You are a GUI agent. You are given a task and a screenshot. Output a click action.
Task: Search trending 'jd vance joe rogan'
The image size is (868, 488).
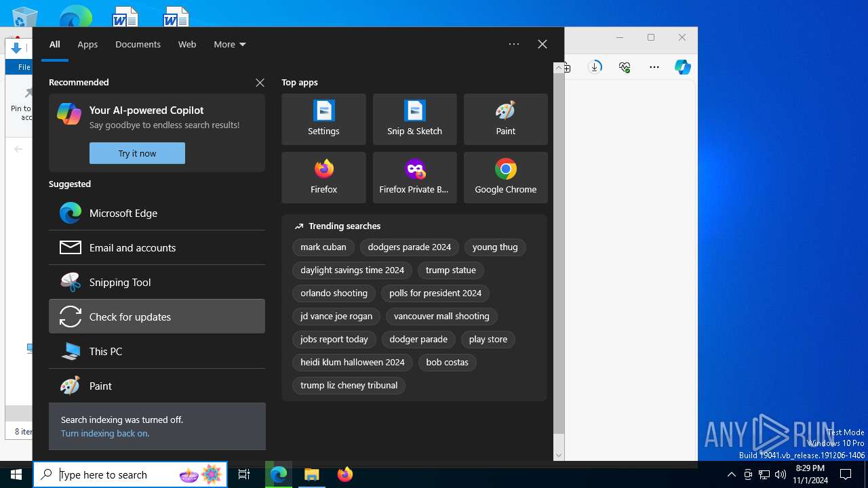336,317
